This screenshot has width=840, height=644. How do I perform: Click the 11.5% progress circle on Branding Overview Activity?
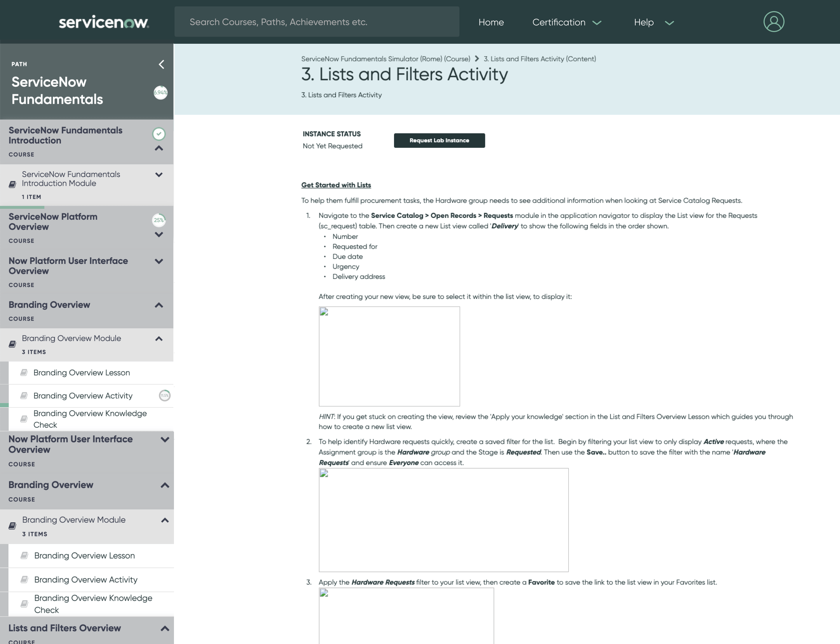165,395
